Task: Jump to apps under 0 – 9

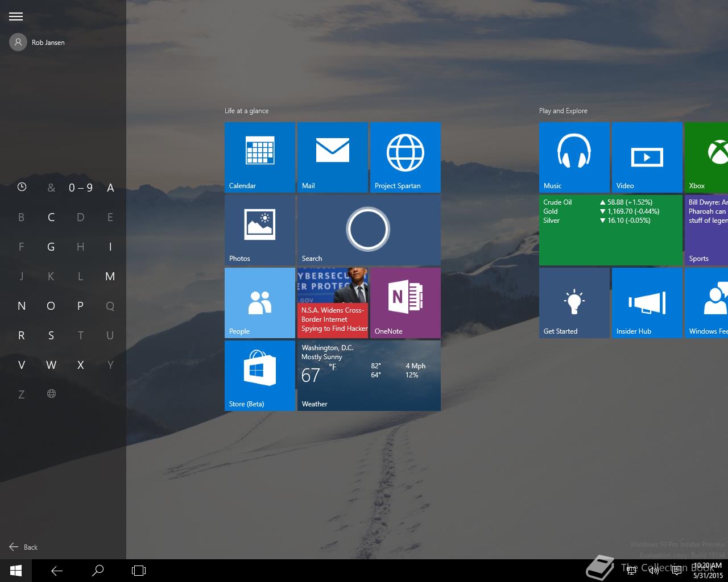Action: 81,188
